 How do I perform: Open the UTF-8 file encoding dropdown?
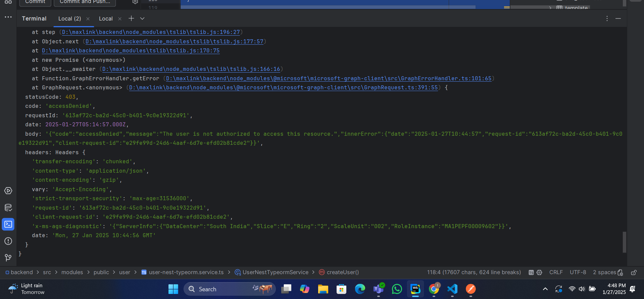tap(578, 272)
